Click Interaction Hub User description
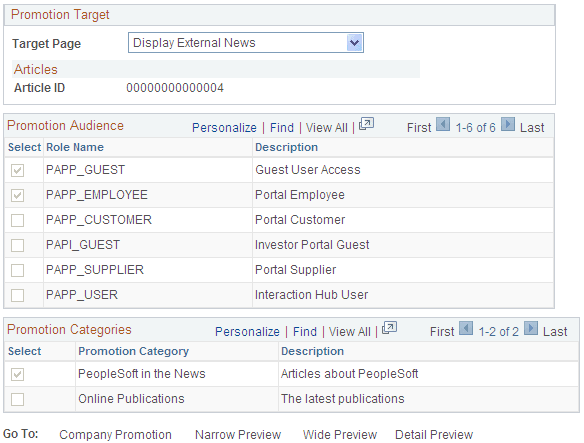Image resolution: width=584 pixels, height=443 pixels. point(311,295)
